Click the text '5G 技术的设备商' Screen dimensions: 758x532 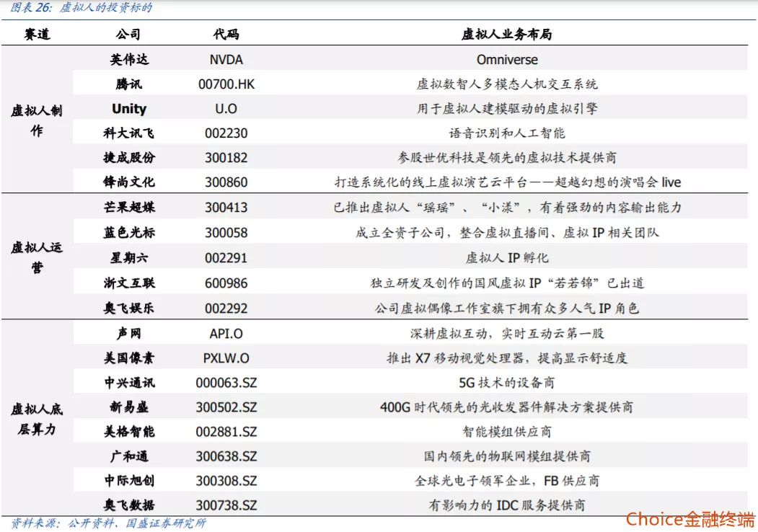507,383
